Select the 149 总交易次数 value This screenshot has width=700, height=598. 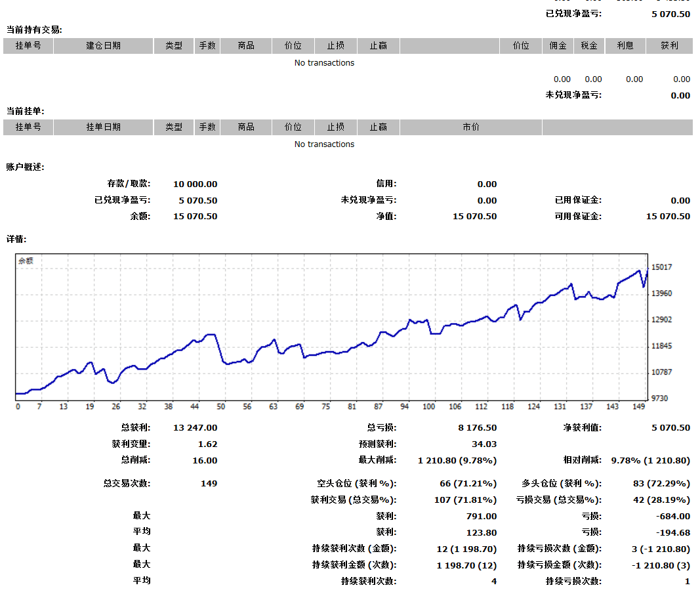pyautogui.click(x=209, y=484)
